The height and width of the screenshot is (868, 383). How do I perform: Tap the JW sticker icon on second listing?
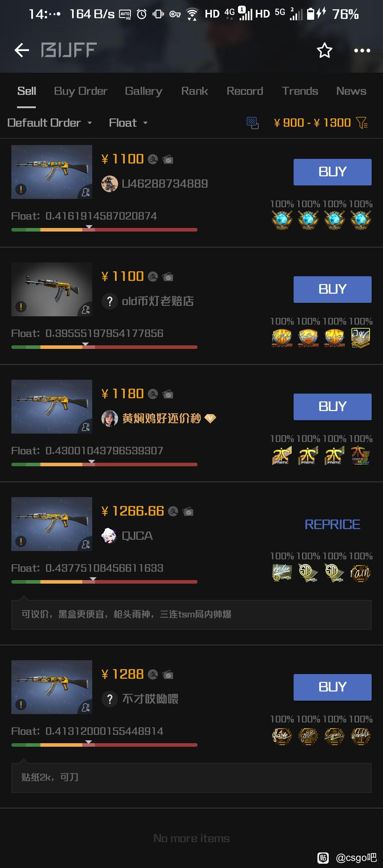click(360, 338)
